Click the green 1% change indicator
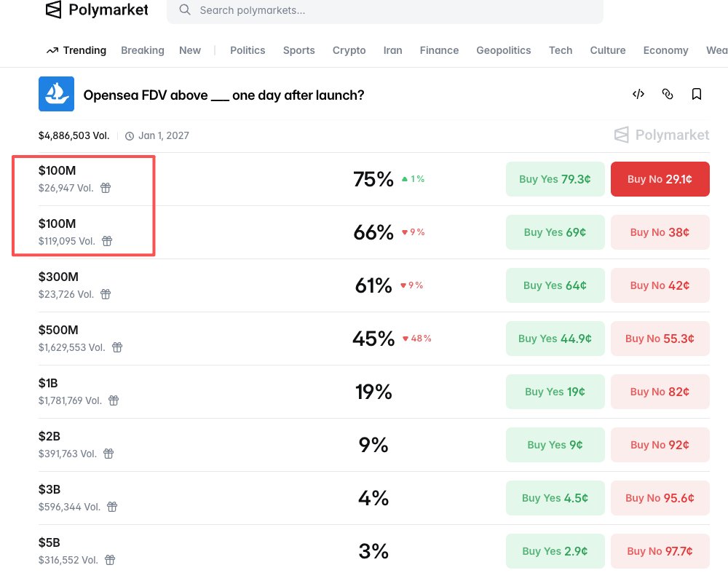Screen dimensions: 728x581 click(x=413, y=179)
